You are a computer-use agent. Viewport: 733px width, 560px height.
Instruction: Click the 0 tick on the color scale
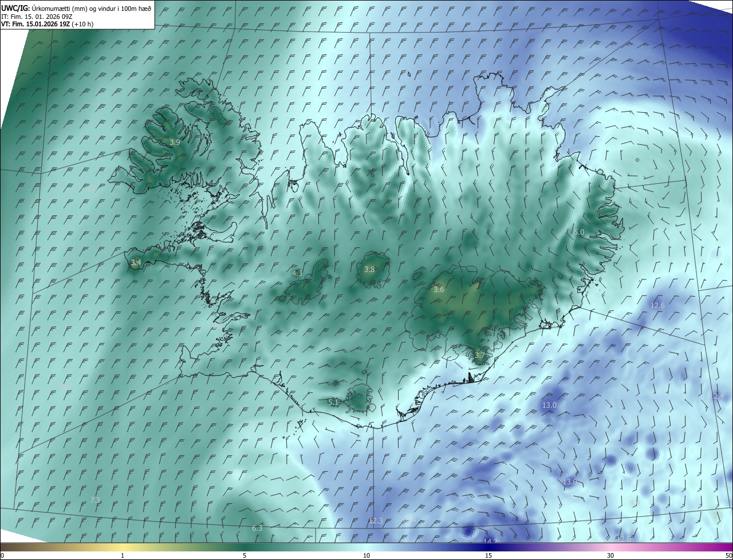coord(2,555)
